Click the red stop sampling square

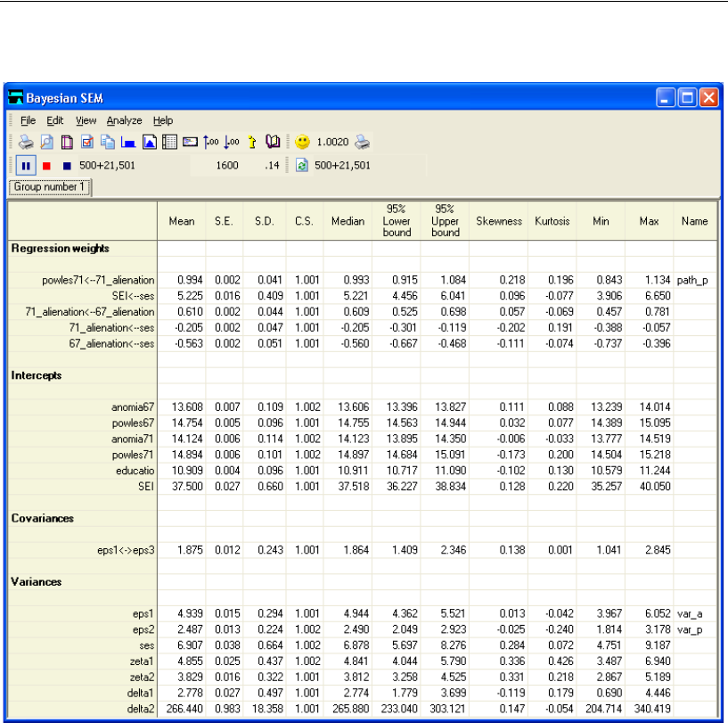tap(46, 166)
